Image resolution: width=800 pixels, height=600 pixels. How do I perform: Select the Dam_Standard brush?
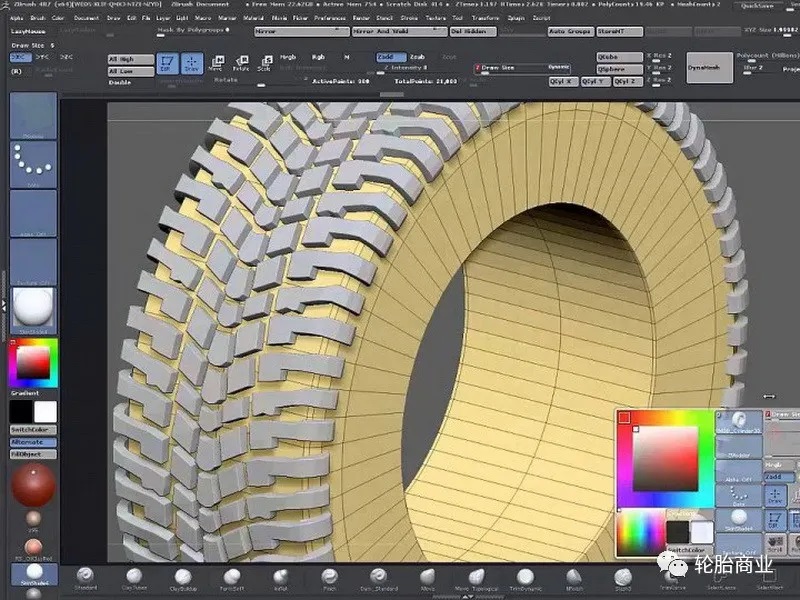coord(378,577)
